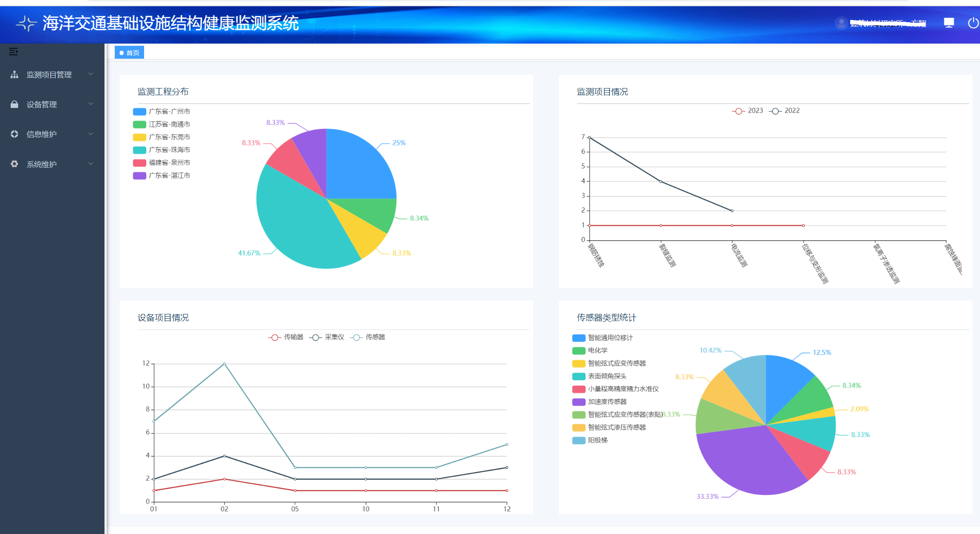Open the 监测项目管理 menu

tap(52, 75)
